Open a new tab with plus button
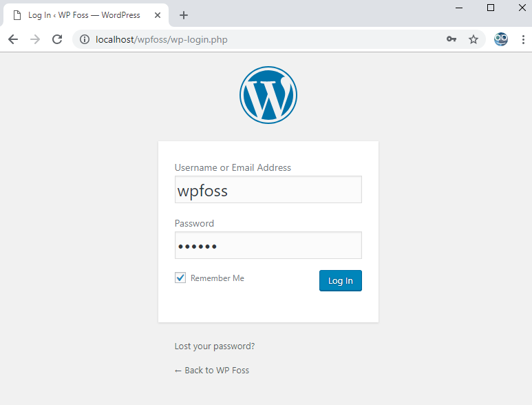 184,15
